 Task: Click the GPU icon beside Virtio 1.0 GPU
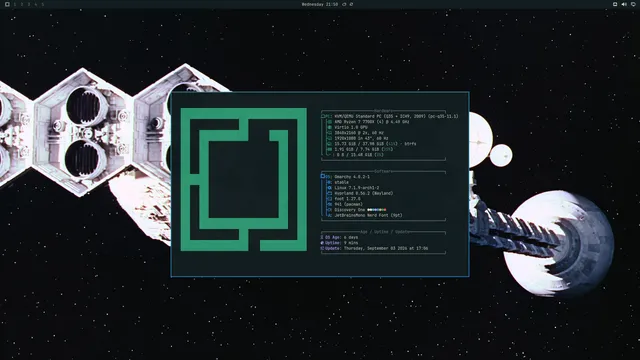[330, 127]
